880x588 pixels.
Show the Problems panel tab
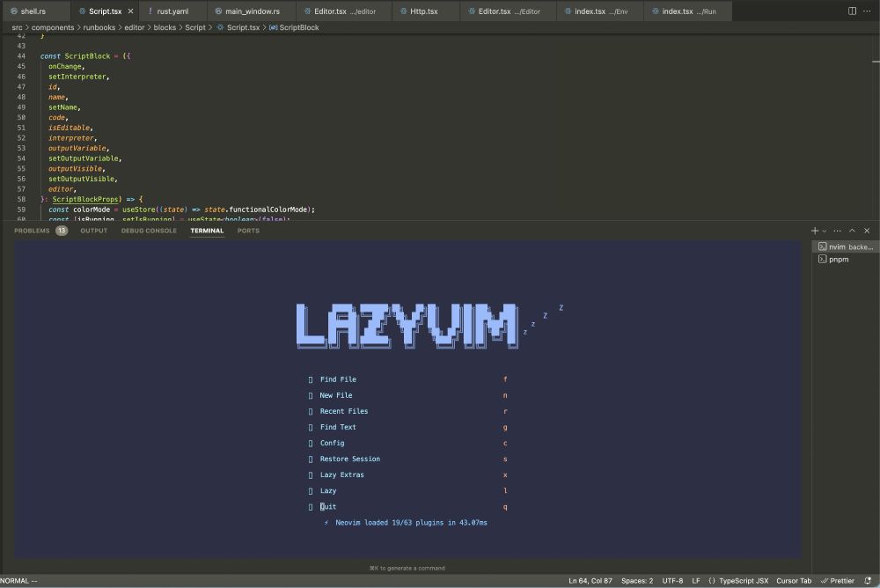[x=32, y=231]
